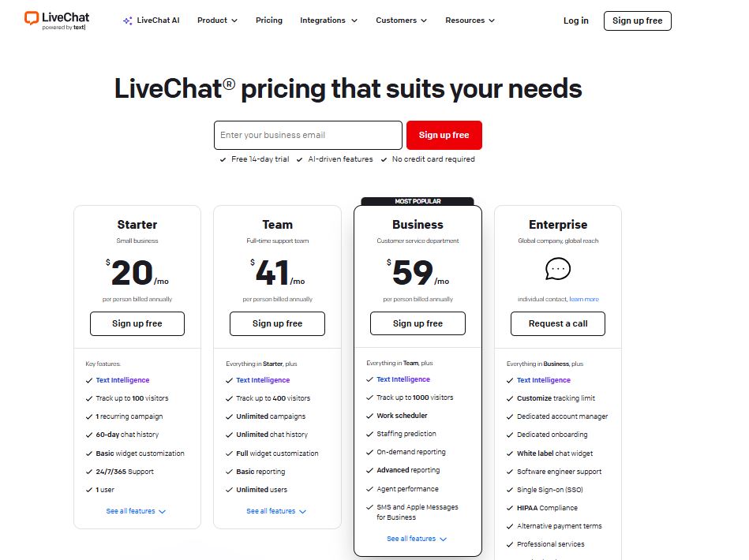Click Request a call on Enterprise plan
Viewport: 749px width, 560px height.
[x=557, y=323]
